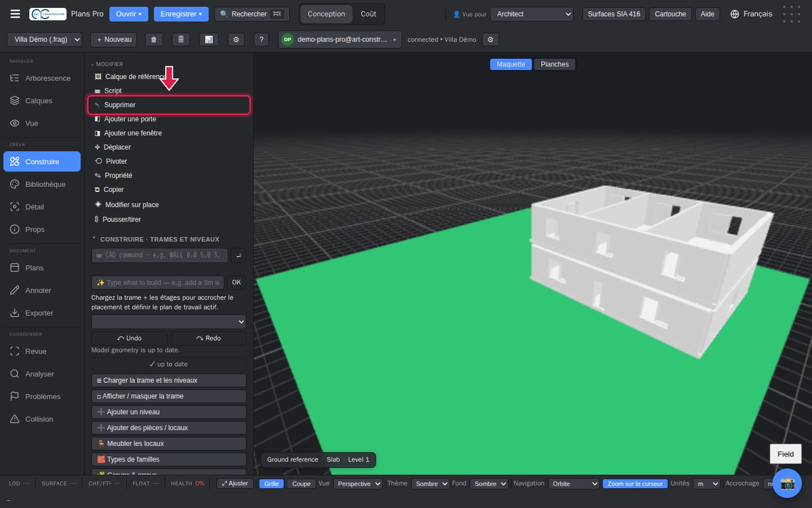Viewport: 812px width, 508px height.
Task: Switch to Planches tab
Action: pyautogui.click(x=555, y=64)
